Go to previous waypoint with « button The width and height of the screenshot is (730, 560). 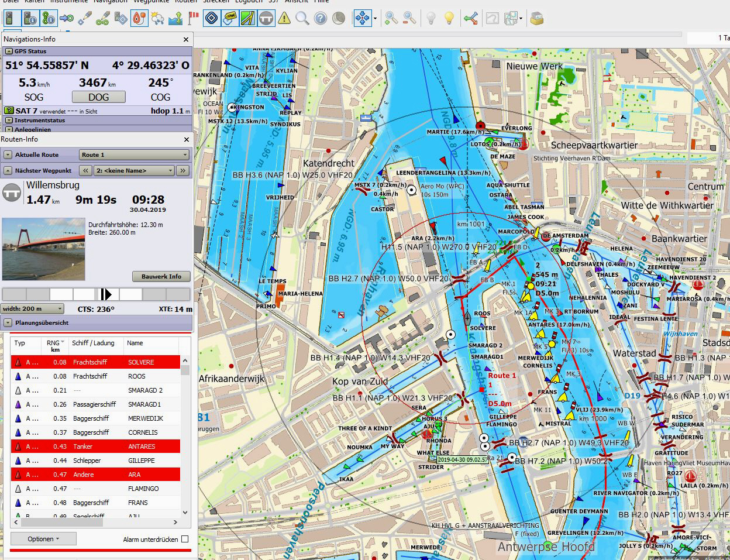pyautogui.click(x=86, y=171)
